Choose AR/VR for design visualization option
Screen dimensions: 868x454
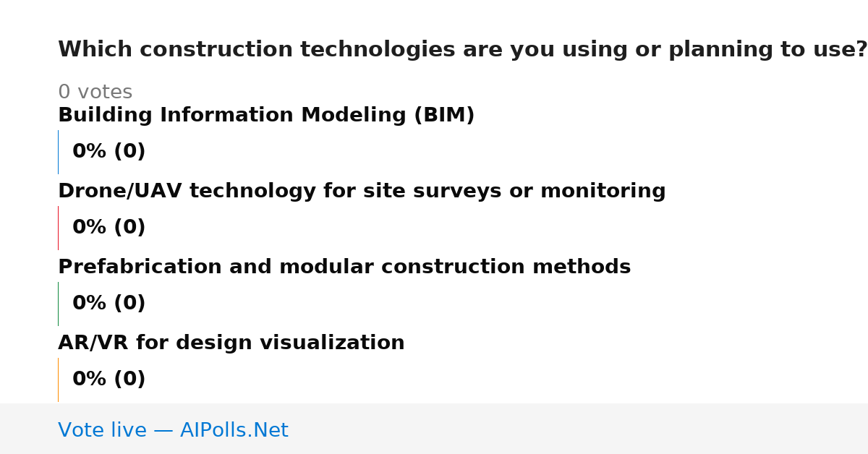pos(231,343)
